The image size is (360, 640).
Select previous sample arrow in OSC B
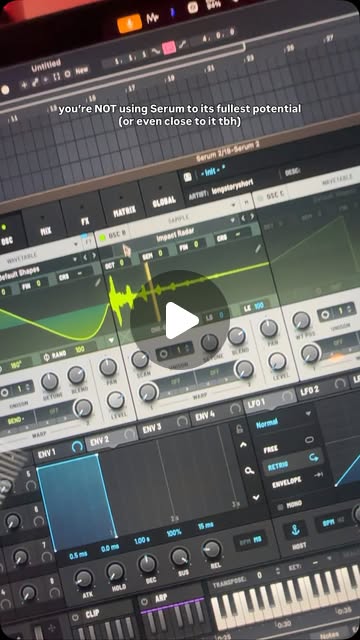point(244,218)
